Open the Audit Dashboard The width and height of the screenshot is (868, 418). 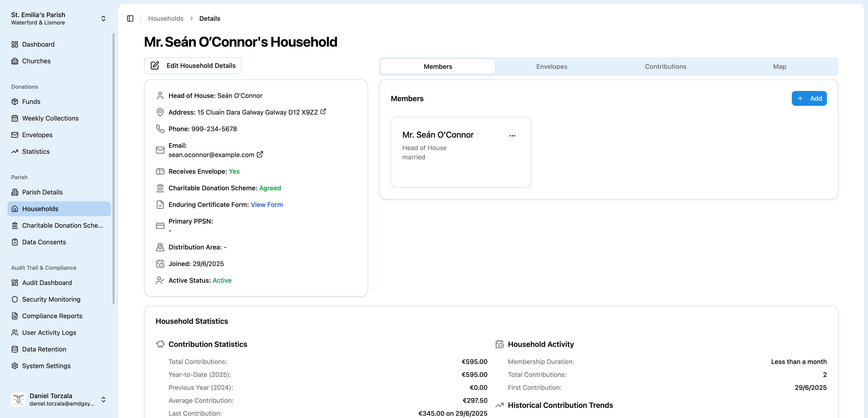[x=47, y=283]
